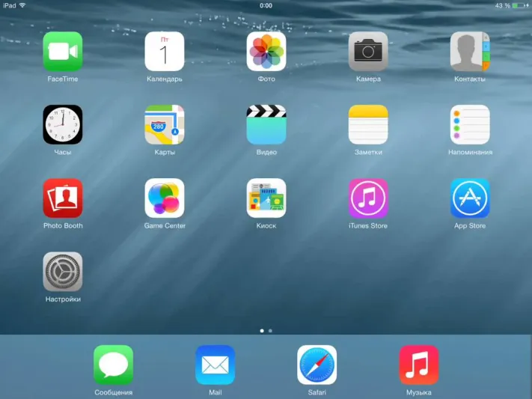Launch the Карты maps app
The image size is (532, 399).
click(x=165, y=124)
